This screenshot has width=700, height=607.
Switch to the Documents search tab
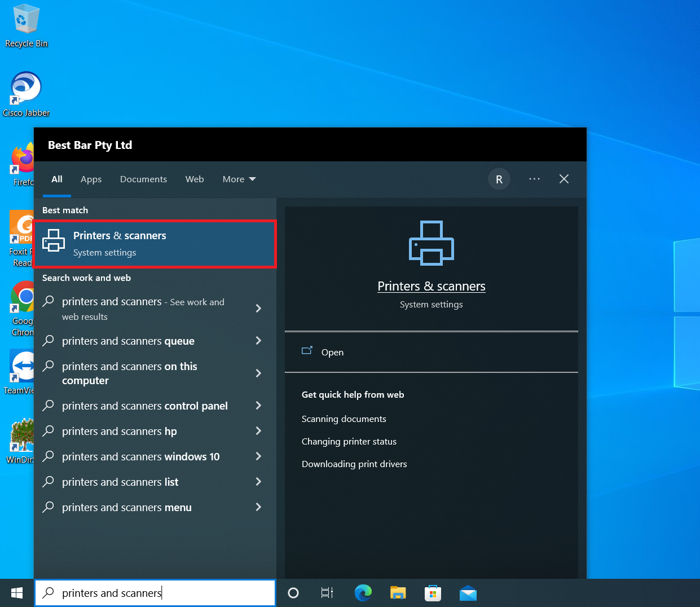click(143, 179)
